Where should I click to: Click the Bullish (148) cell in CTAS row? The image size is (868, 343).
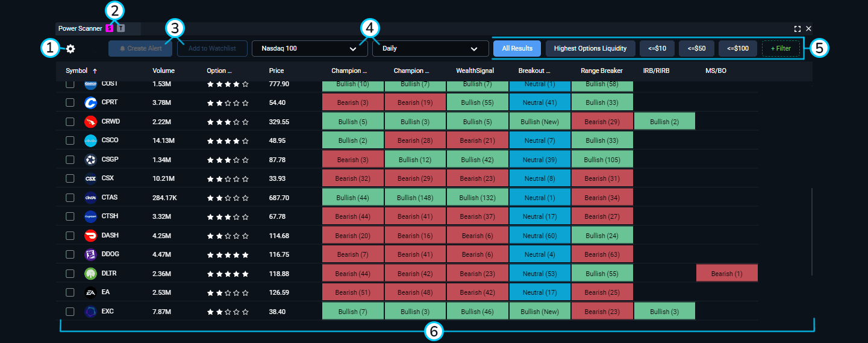pyautogui.click(x=415, y=198)
